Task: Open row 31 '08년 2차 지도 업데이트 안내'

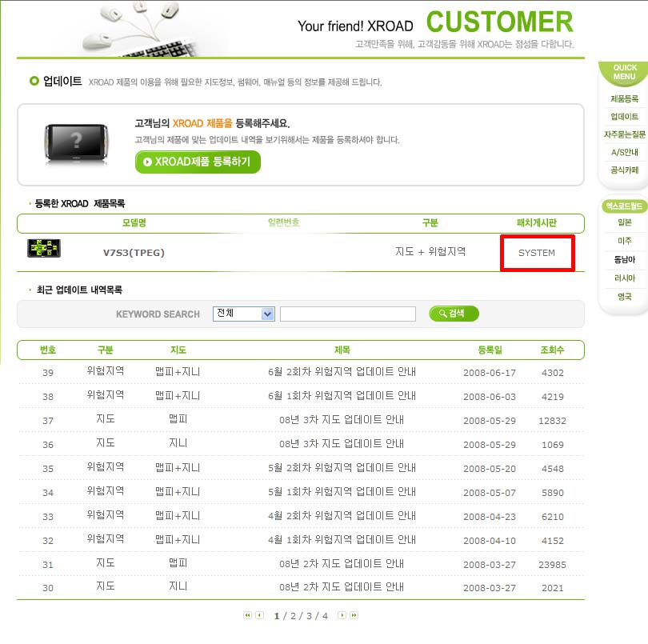Action: [342, 563]
